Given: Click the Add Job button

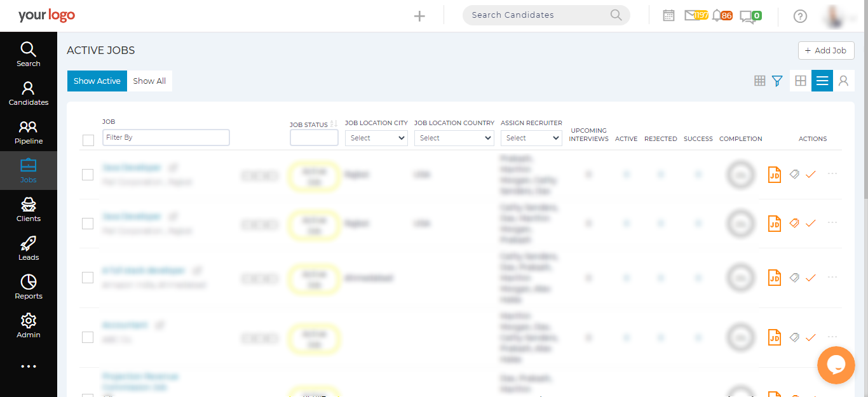Looking at the screenshot, I should [826, 50].
